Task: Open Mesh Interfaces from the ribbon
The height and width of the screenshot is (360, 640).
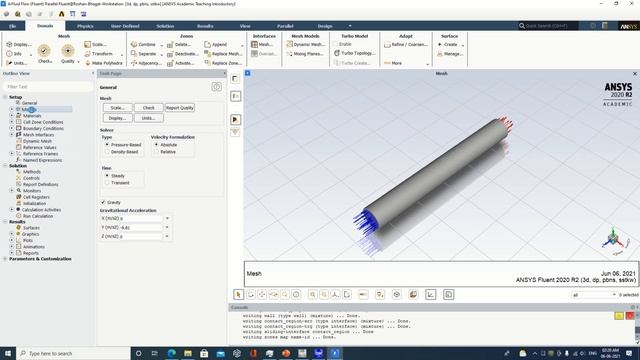Action: (x=262, y=44)
